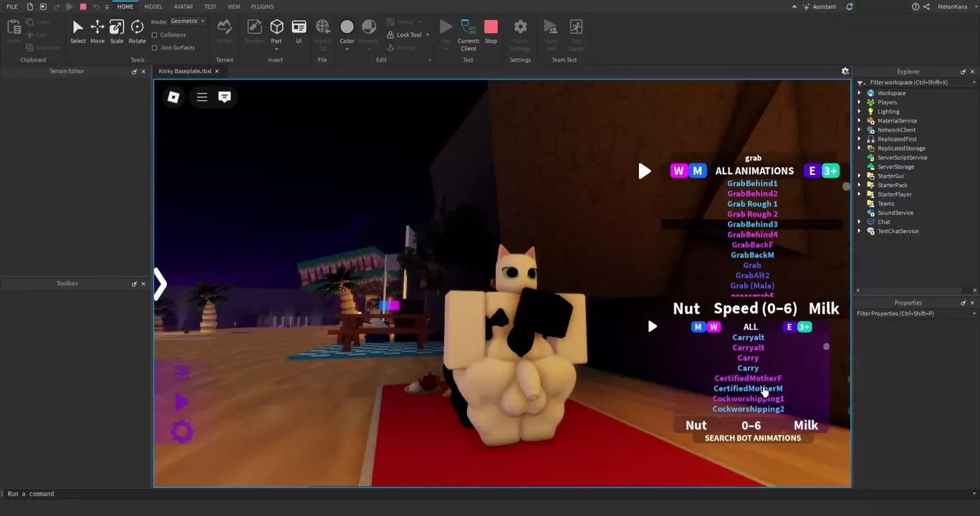Toggle the in-game chat window icon
Image resolution: width=980 pixels, height=516 pixels.
click(x=224, y=97)
